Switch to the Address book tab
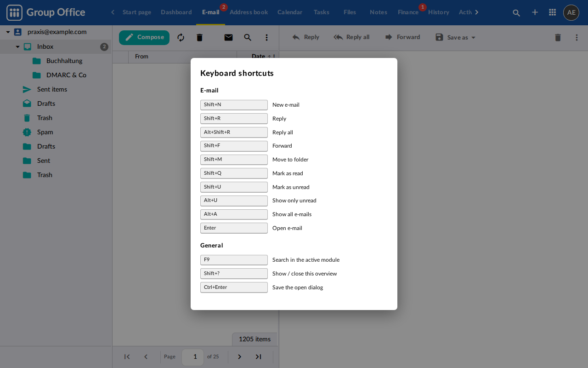Image resolution: width=588 pixels, height=368 pixels. [249, 12]
